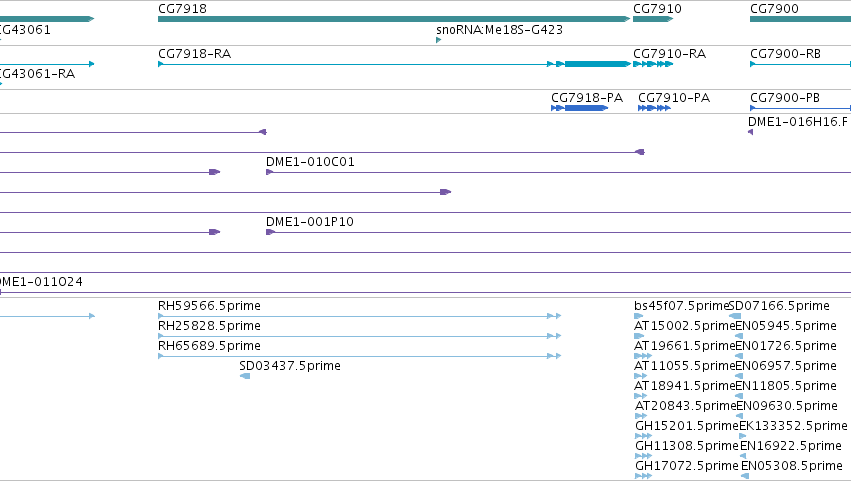This screenshot has height=481, width=851.
Task: Click the DME1-010C01 start arrow glyph
Action: 270,172
